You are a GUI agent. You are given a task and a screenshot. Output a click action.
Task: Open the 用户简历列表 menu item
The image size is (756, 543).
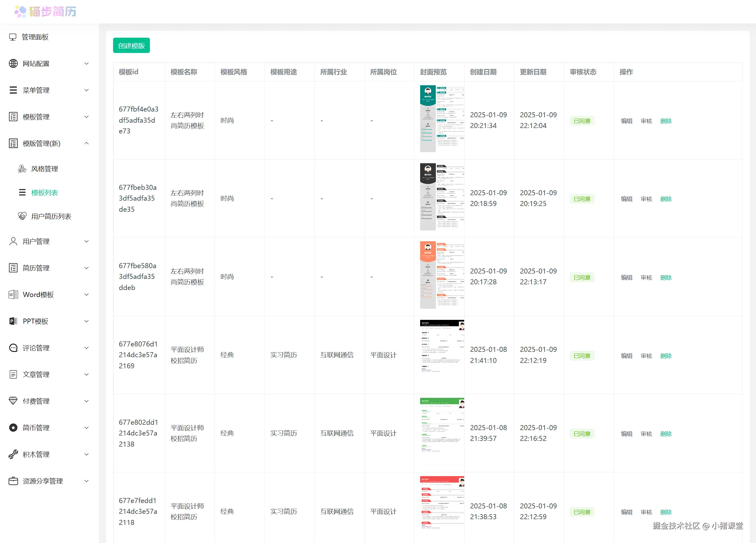(51, 217)
